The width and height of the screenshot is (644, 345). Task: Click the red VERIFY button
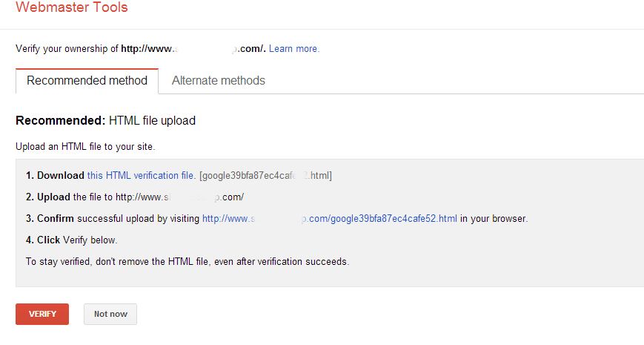(x=42, y=314)
